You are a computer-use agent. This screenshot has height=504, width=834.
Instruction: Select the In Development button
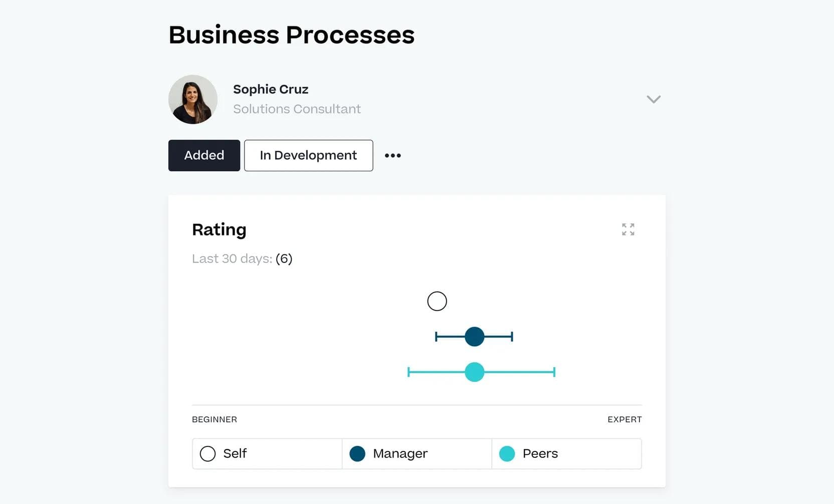[308, 155]
